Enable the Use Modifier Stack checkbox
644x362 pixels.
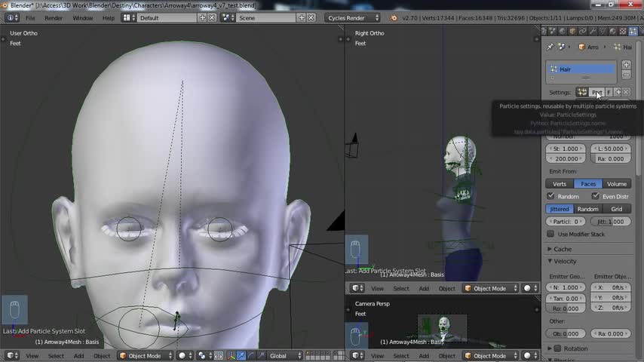pyautogui.click(x=551, y=234)
